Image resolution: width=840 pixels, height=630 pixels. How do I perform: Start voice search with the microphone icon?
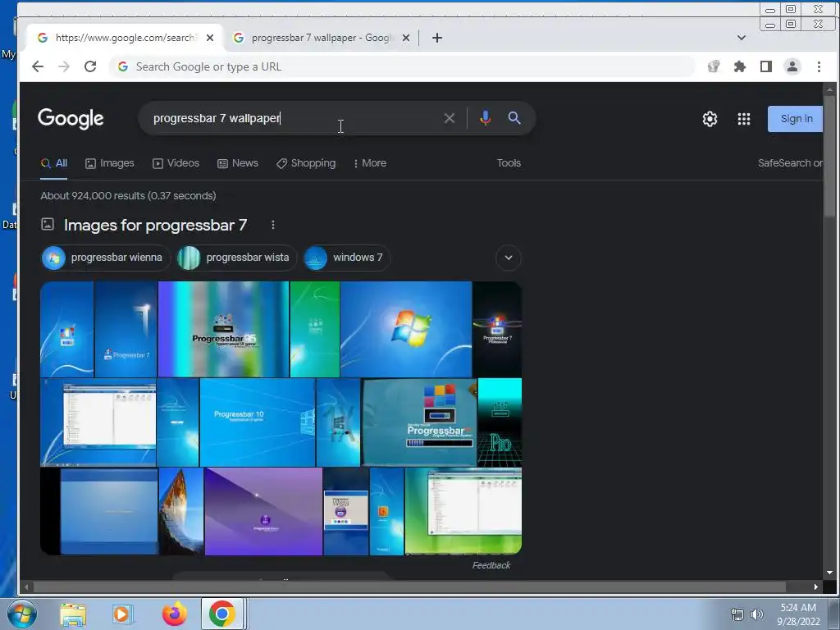tap(486, 118)
